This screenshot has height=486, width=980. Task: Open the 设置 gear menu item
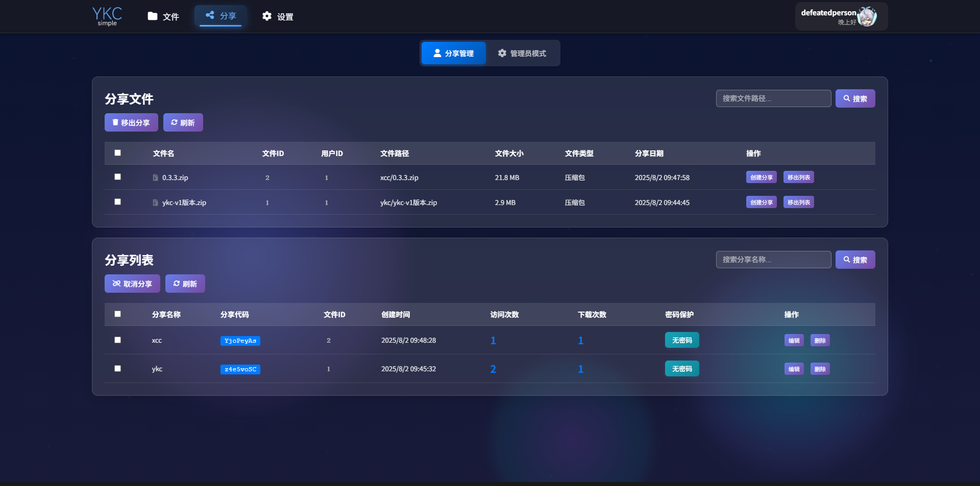click(278, 16)
